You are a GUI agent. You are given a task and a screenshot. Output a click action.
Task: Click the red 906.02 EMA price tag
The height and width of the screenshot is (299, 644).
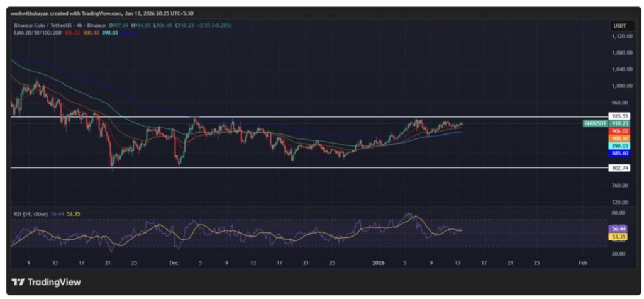619,131
